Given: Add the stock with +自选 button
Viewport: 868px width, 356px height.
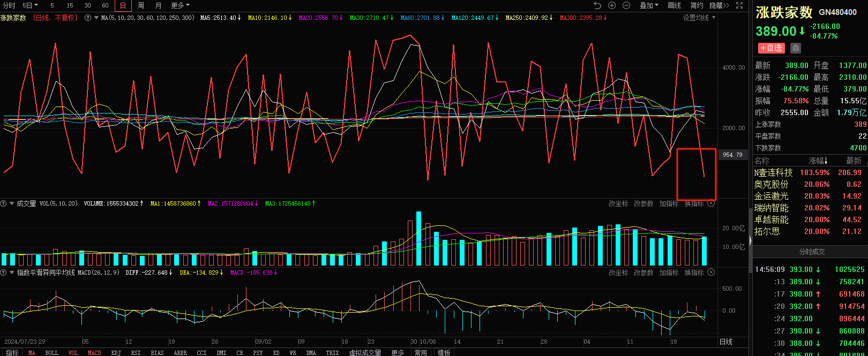Looking at the screenshot, I should [x=771, y=48].
